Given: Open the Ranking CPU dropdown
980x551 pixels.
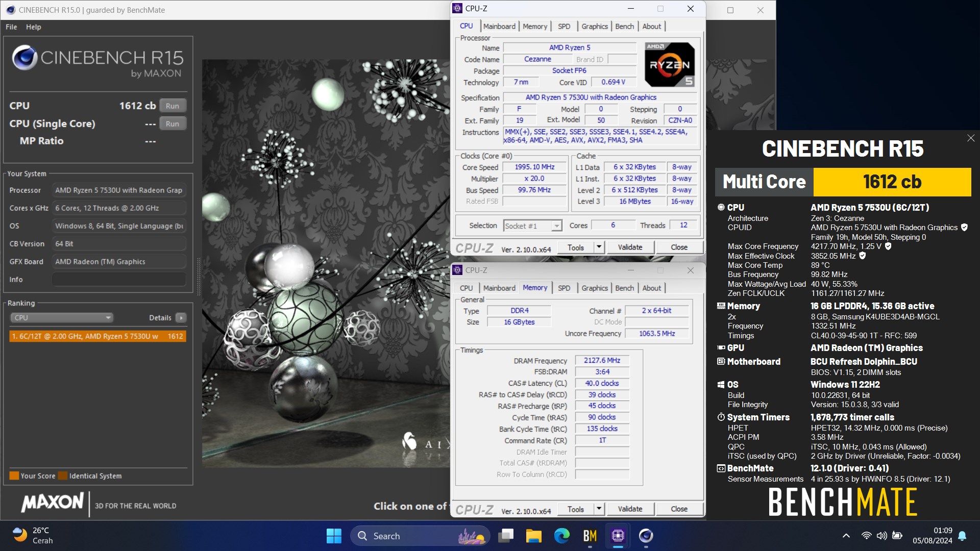Looking at the screenshot, I should pos(61,317).
